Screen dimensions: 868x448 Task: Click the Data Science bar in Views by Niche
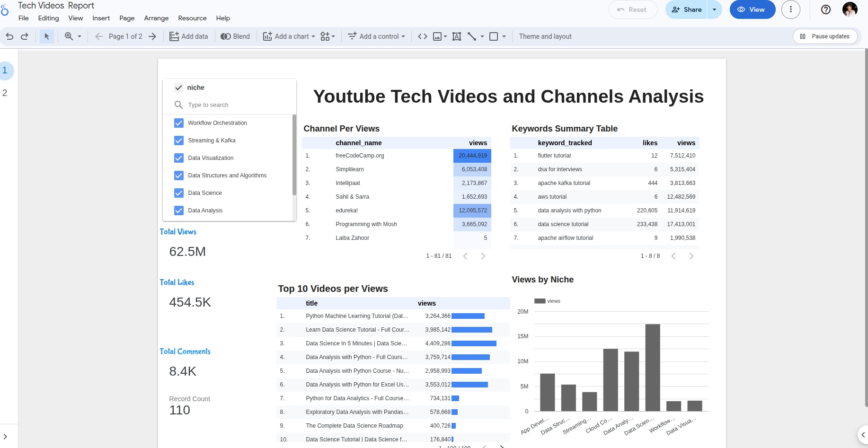(653, 368)
